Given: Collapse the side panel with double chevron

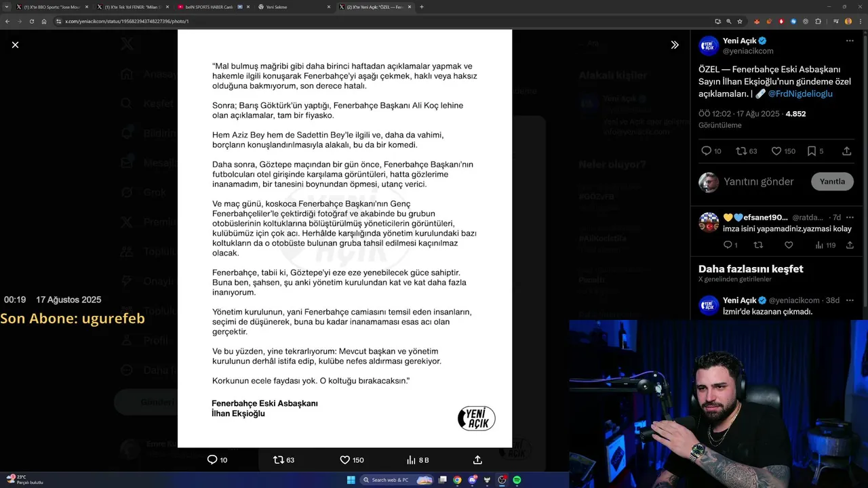Looking at the screenshot, I should click(675, 45).
